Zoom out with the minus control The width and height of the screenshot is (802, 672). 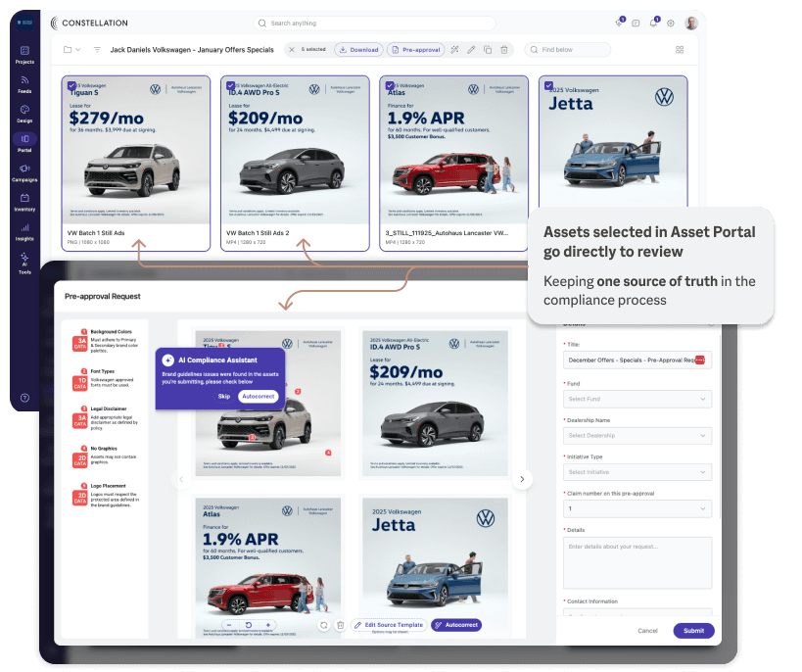[x=229, y=625]
